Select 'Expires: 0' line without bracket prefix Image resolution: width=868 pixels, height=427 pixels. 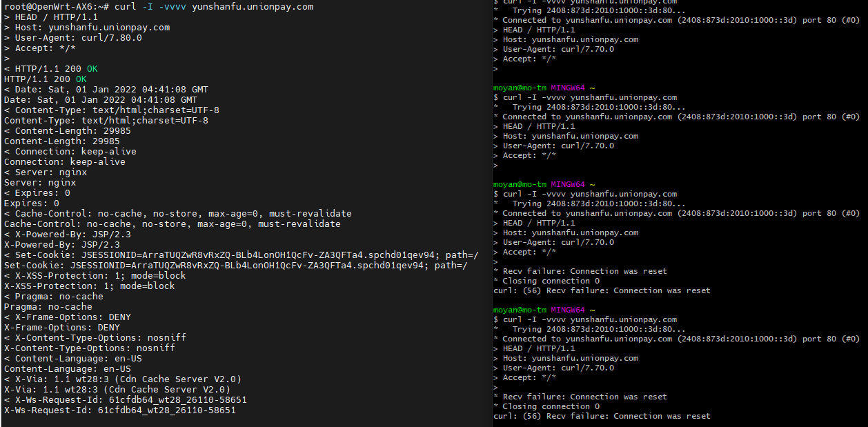pyautogui.click(x=31, y=203)
